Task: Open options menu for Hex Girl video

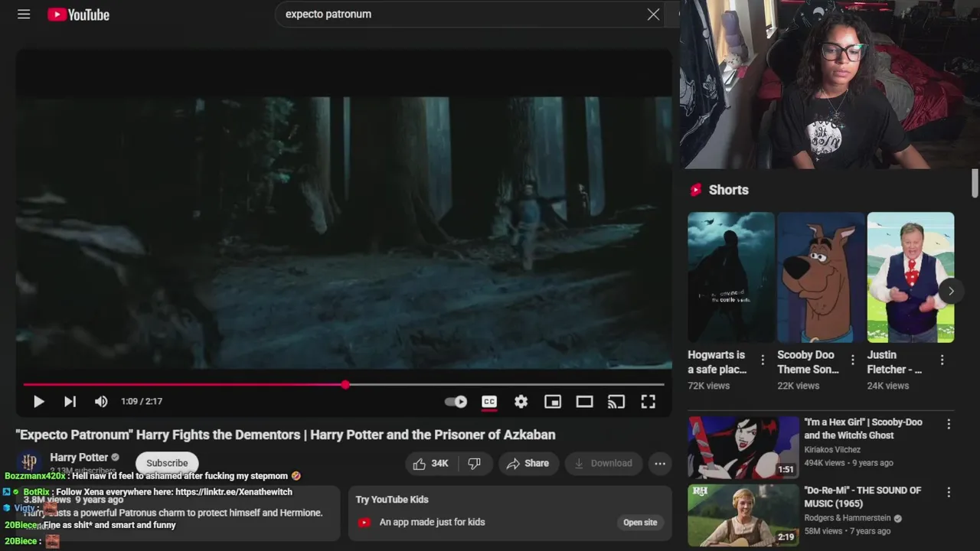Action: click(x=949, y=424)
